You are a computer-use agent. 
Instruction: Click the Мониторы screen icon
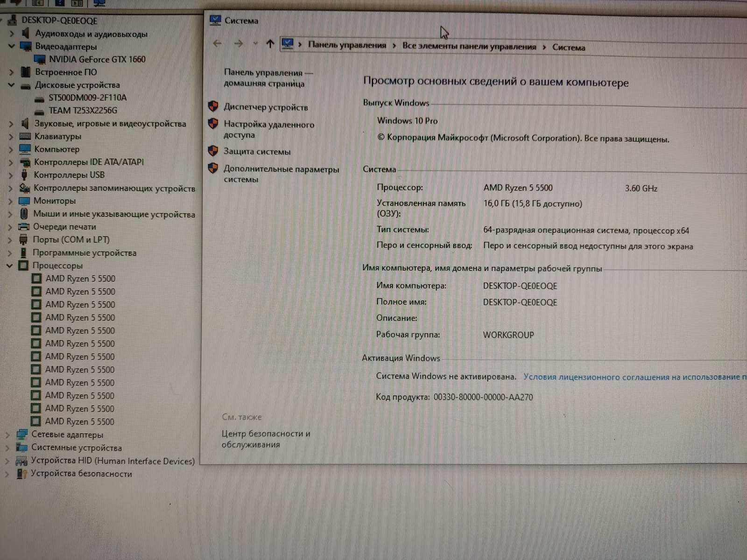(x=24, y=201)
